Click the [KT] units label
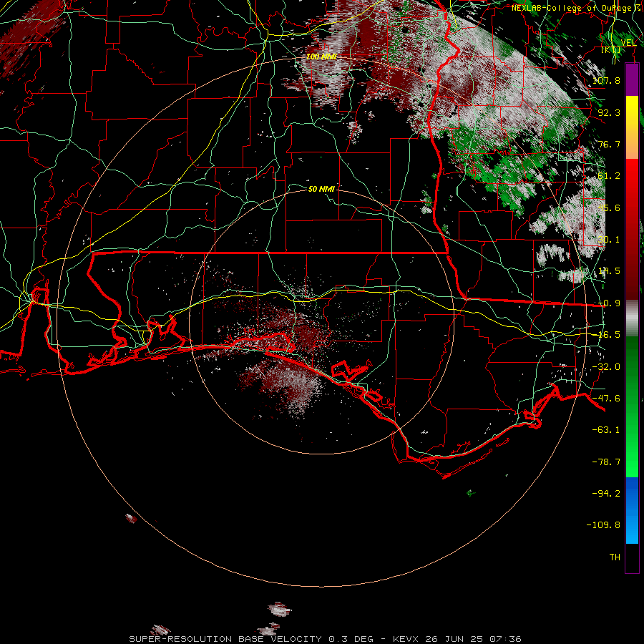 point(611,50)
